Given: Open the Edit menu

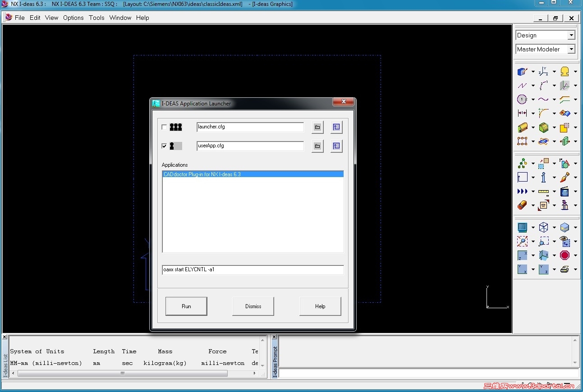Looking at the screenshot, I should point(35,18).
